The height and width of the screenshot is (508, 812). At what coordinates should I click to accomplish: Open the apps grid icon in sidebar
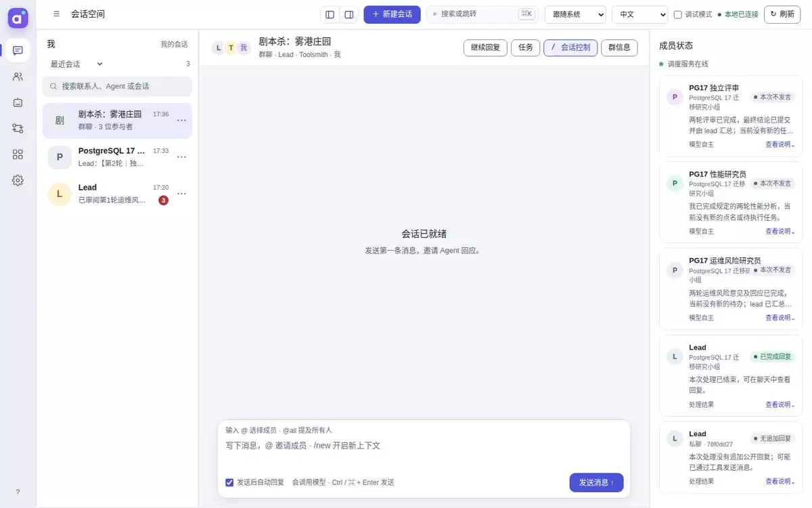click(18, 154)
